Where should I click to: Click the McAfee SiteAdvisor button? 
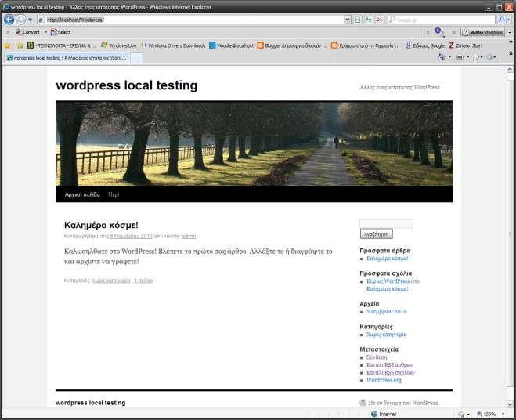click(x=483, y=32)
